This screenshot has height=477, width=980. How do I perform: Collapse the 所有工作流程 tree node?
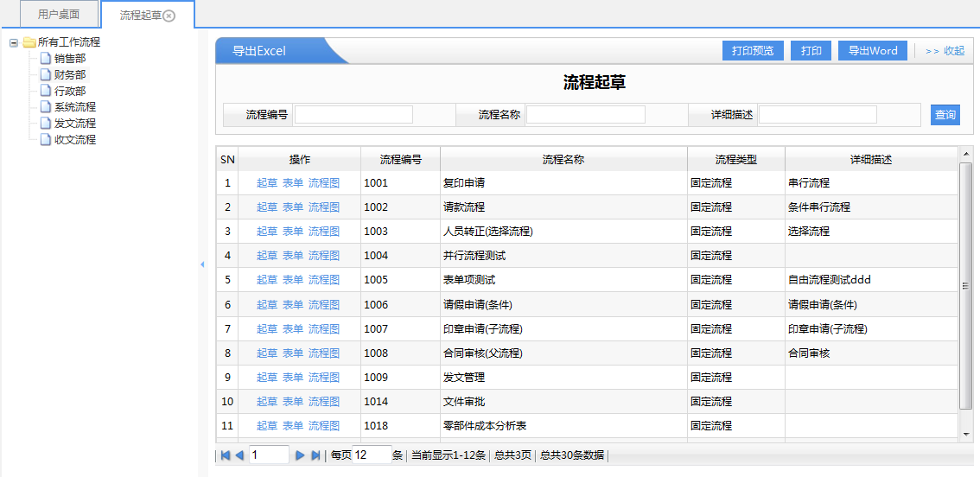[14, 42]
